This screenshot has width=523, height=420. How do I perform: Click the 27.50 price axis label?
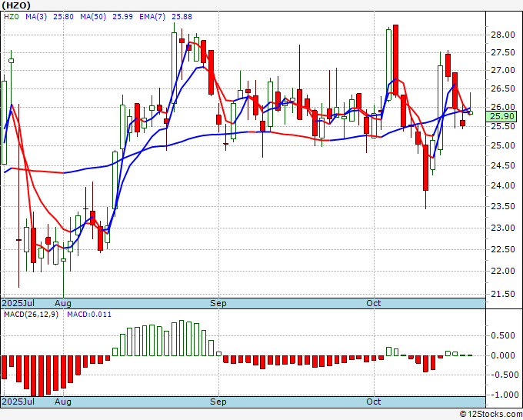click(x=503, y=53)
